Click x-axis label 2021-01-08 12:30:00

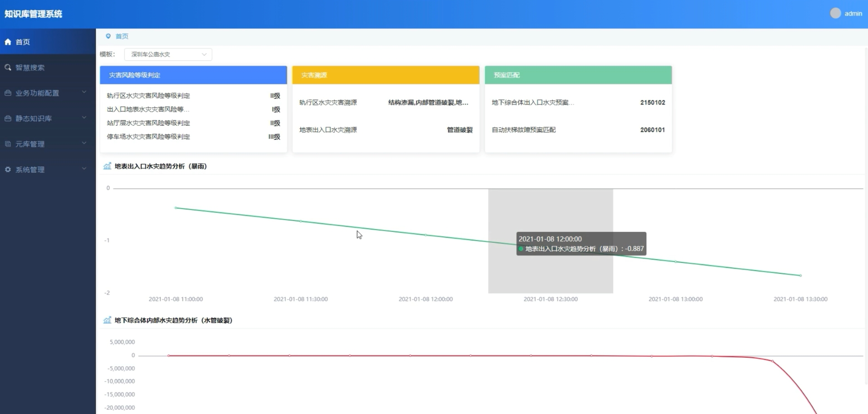point(551,299)
